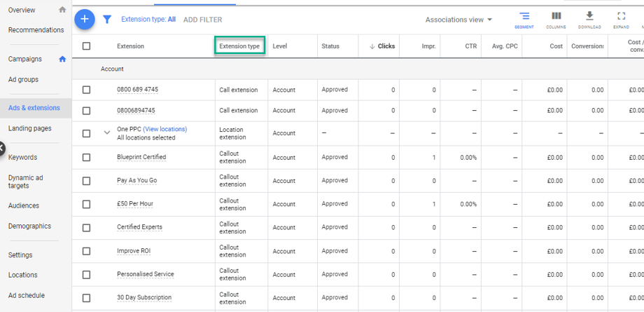Open Ad schedule in the sidebar
Image resolution: width=644 pixels, height=312 pixels.
pos(27,296)
